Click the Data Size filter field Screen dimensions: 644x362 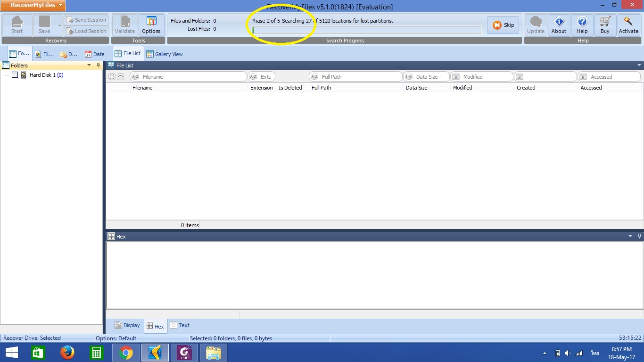click(x=426, y=76)
